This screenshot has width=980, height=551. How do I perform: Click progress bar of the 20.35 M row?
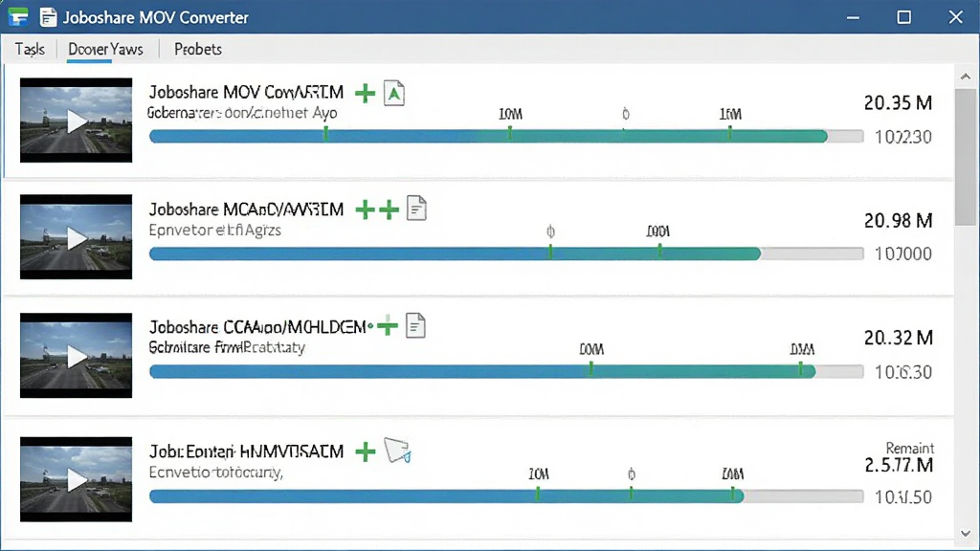[x=506, y=136]
